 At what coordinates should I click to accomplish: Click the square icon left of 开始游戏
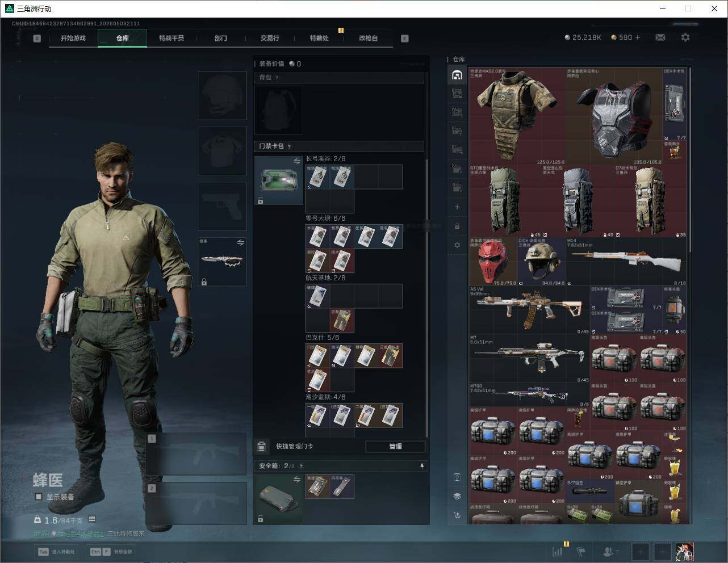[x=37, y=39]
